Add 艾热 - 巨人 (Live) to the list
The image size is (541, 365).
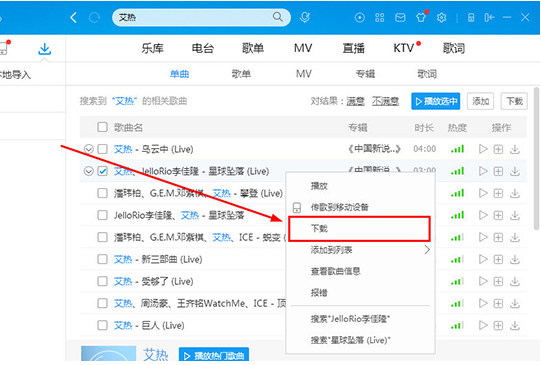pos(498,325)
